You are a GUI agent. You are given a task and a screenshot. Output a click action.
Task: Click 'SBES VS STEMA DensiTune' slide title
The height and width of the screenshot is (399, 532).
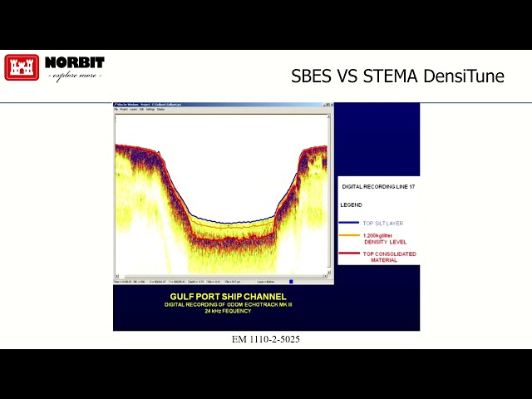coord(397,76)
